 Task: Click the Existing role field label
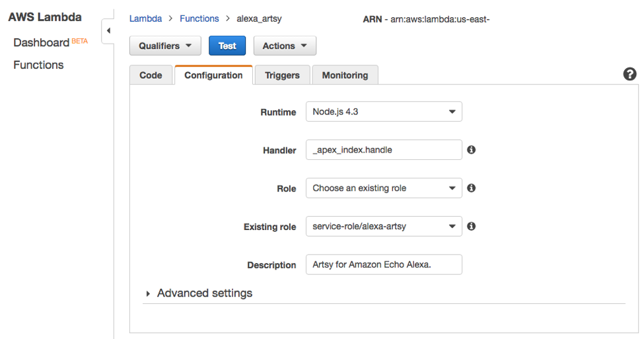(270, 227)
